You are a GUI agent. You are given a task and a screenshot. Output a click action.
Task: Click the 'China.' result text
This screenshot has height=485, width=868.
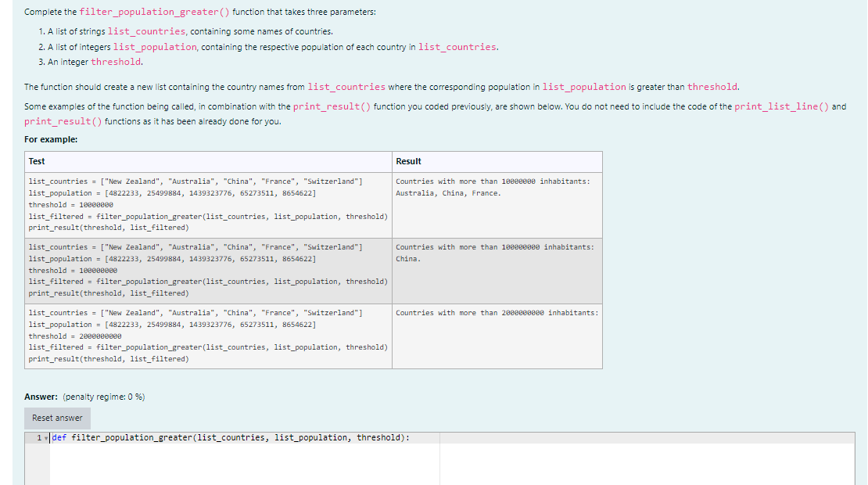[x=408, y=259]
